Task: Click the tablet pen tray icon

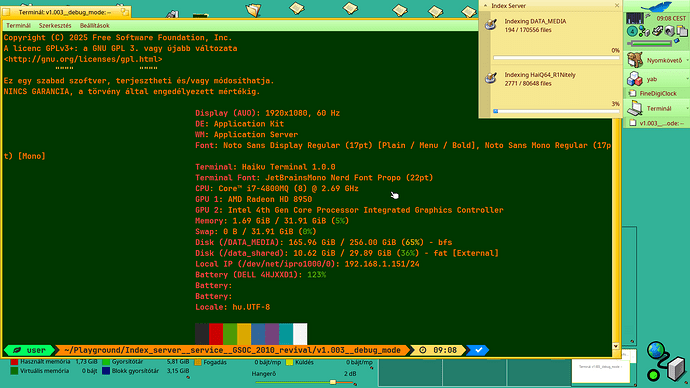Action: click(657, 31)
